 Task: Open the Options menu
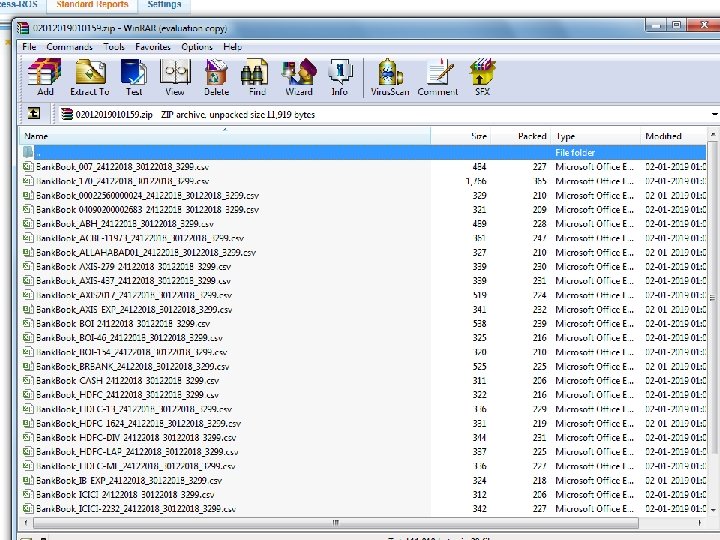click(197, 46)
